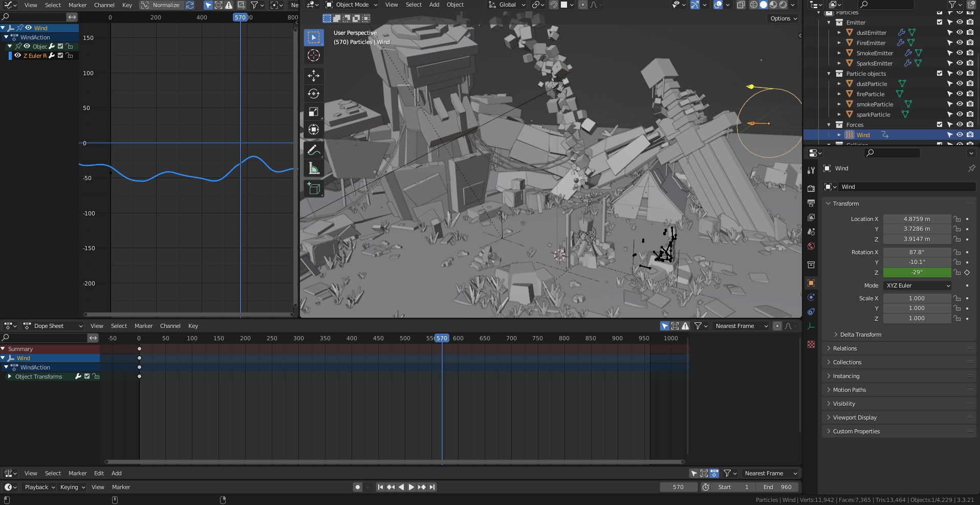Open the Playback menu
The height and width of the screenshot is (505, 980).
pyautogui.click(x=39, y=487)
